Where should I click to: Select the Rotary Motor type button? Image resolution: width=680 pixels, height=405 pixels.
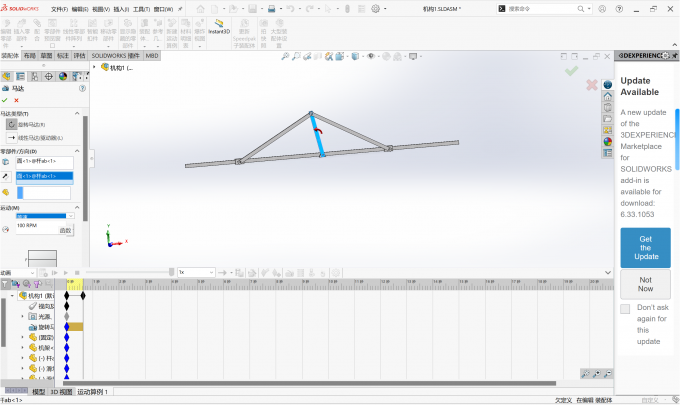pos(11,124)
